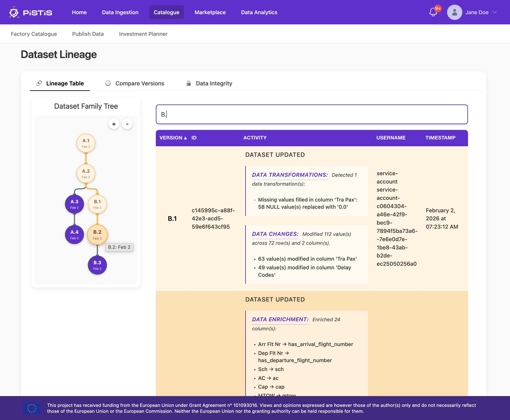Click the first 'DATASET UPDATED' activity title
This screenshot has height=420, width=510.
[x=275, y=155]
